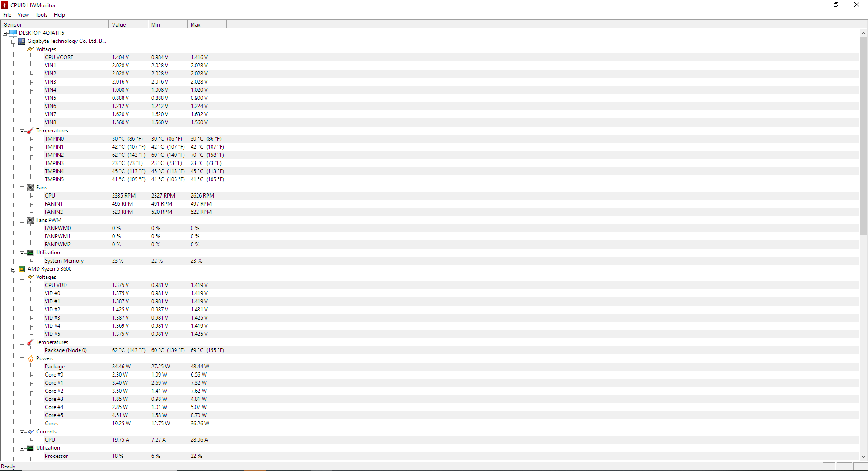
Task: Collapse the Gigabyte Voltages group
Action: [22, 49]
